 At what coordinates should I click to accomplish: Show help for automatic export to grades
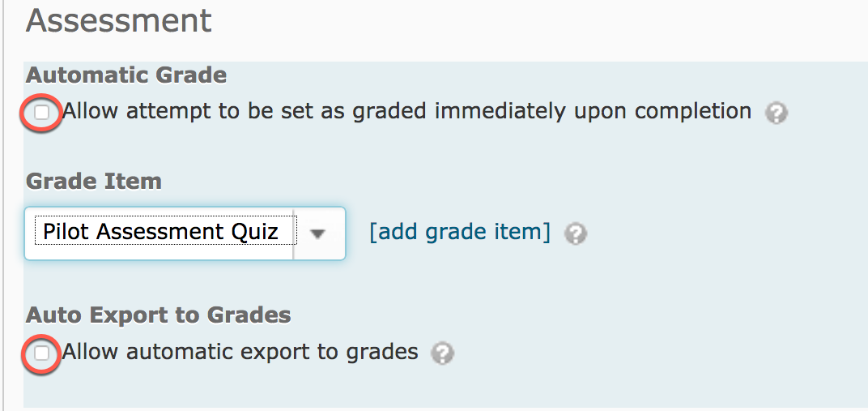442,353
